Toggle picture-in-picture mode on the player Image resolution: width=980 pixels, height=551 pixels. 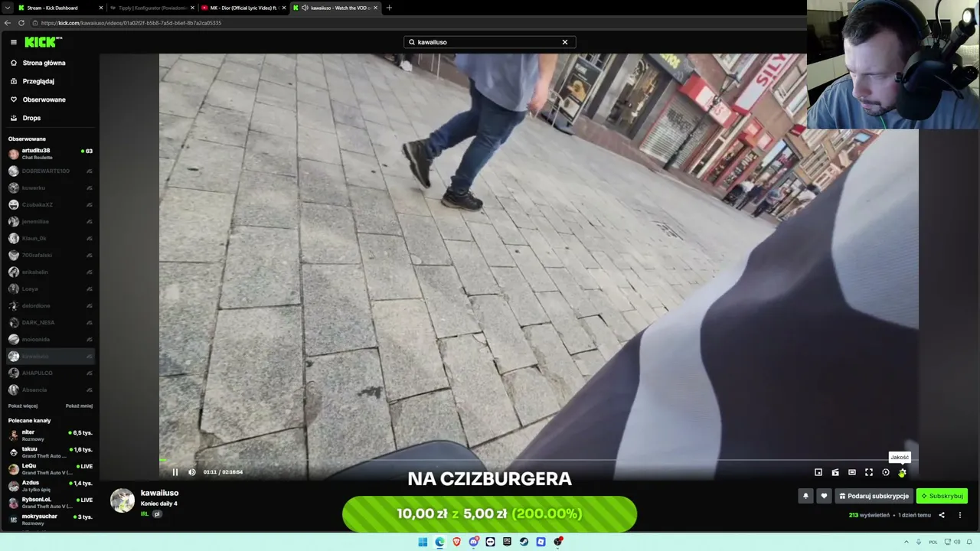coord(818,472)
